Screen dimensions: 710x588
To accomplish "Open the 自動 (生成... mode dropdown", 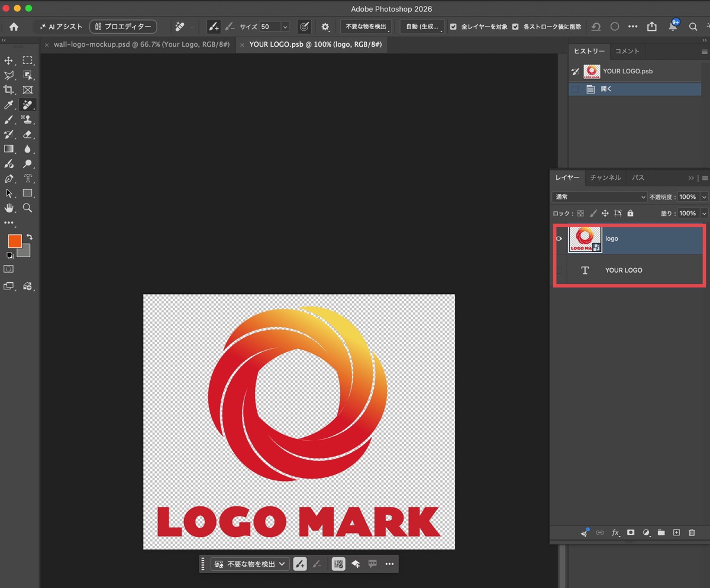I will tap(422, 27).
